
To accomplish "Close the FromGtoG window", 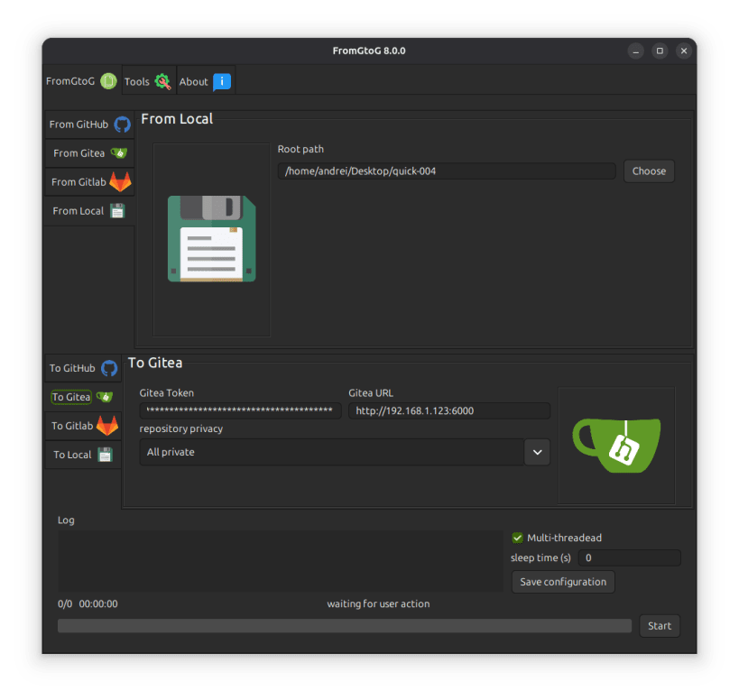I will (684, 51).
